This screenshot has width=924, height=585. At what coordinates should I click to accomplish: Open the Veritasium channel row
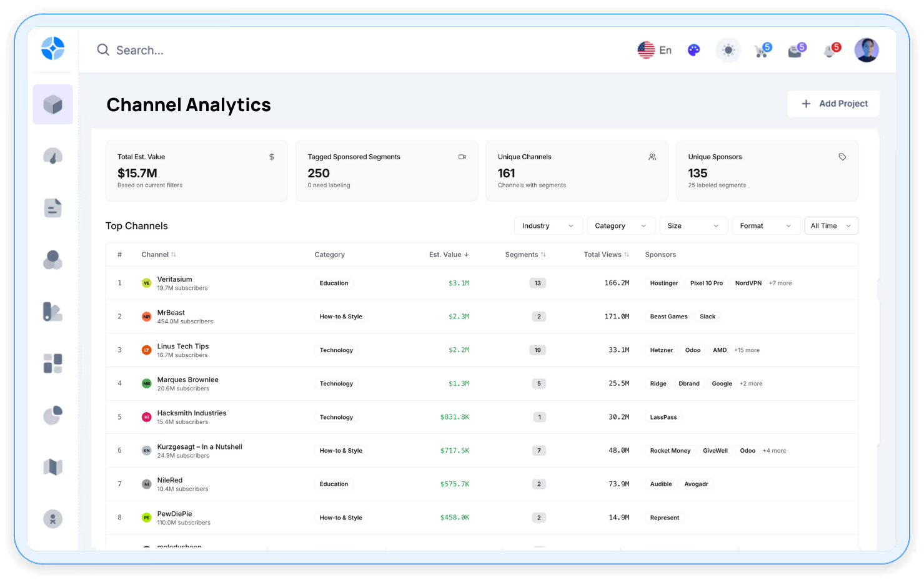(x=482, y=283)
